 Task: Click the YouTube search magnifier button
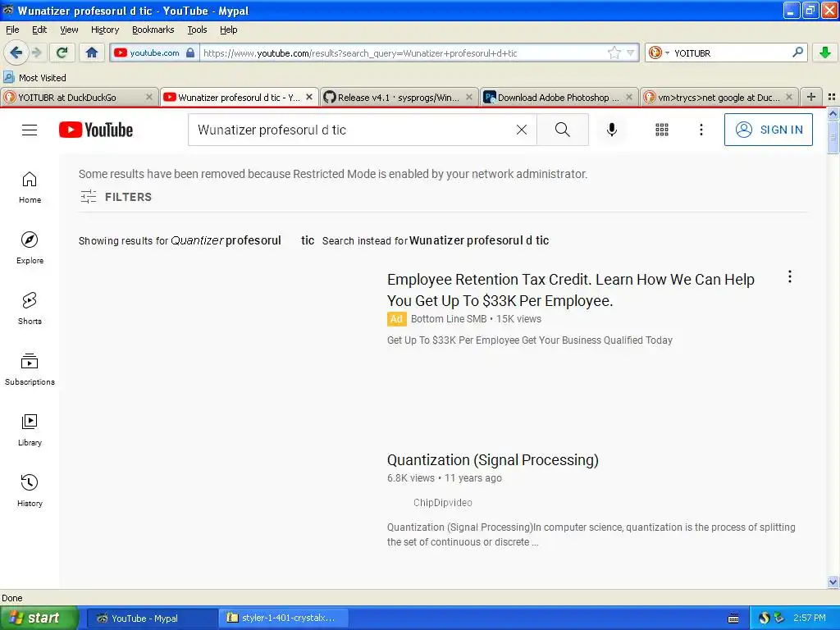coord(563,130)
